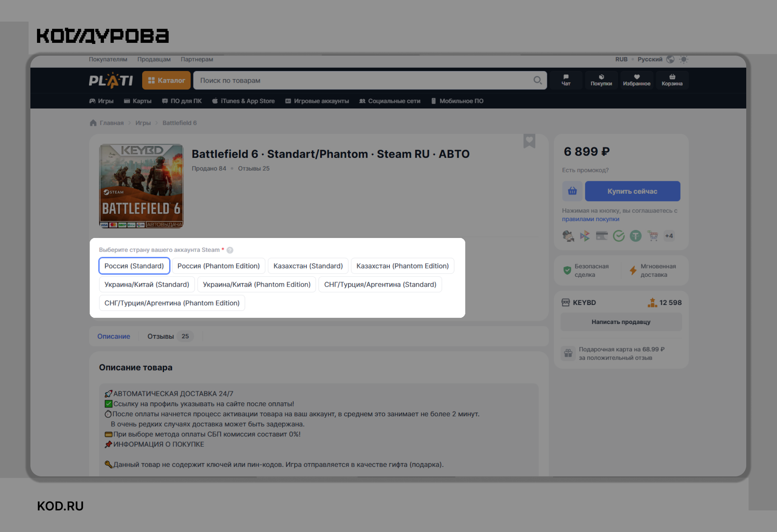Bookmark product with ribbon heart icon
This screenshot has height=532, width=777.
(529, 141)
